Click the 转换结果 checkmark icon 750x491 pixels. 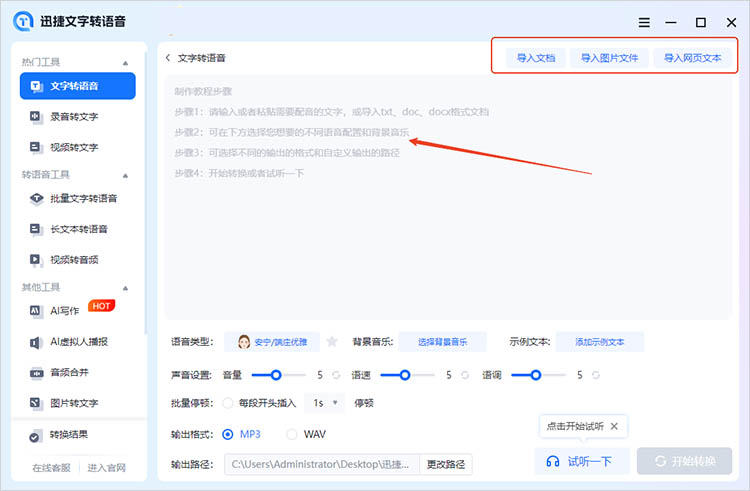coord(34,436)
